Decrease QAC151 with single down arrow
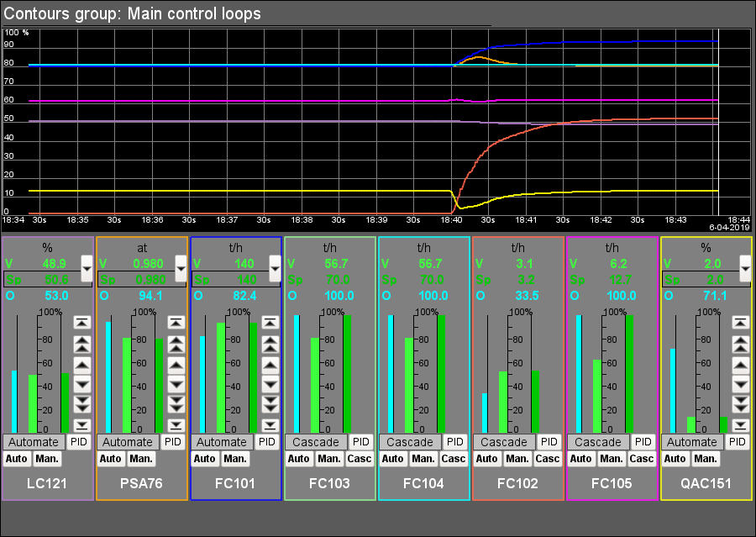756x537 pixels. [741, 384]
